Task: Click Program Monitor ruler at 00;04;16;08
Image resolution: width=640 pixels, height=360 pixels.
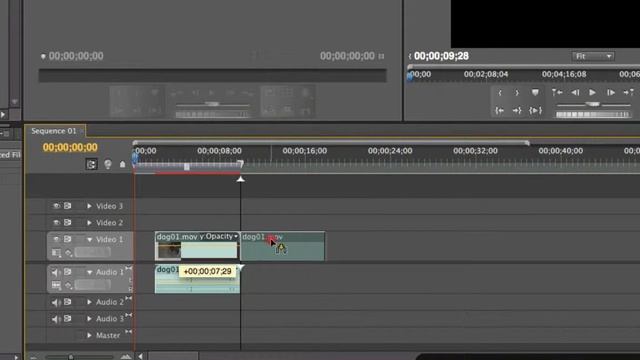Action: tap(564, 74)
